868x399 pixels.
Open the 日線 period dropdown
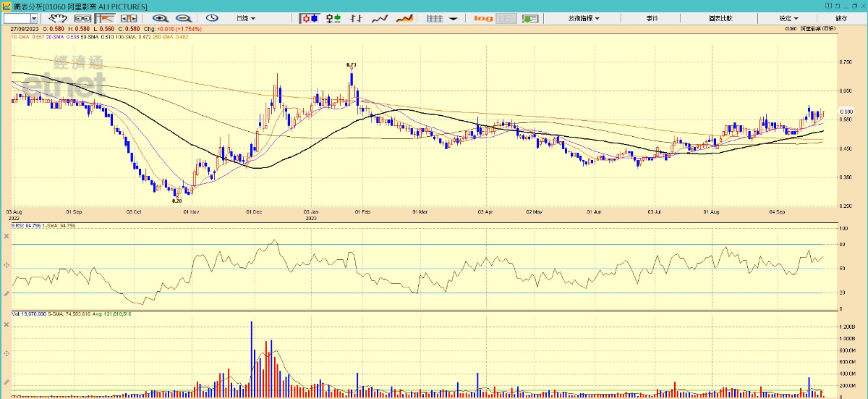246,18
